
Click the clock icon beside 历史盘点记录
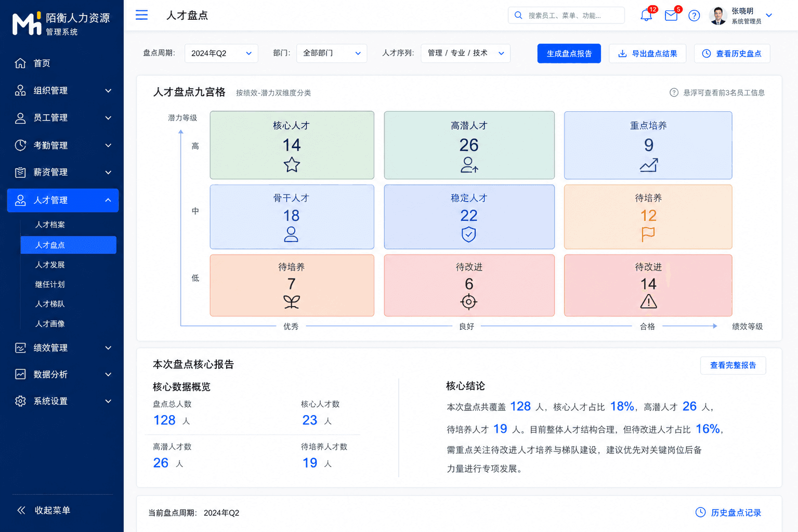pos(701,512)
